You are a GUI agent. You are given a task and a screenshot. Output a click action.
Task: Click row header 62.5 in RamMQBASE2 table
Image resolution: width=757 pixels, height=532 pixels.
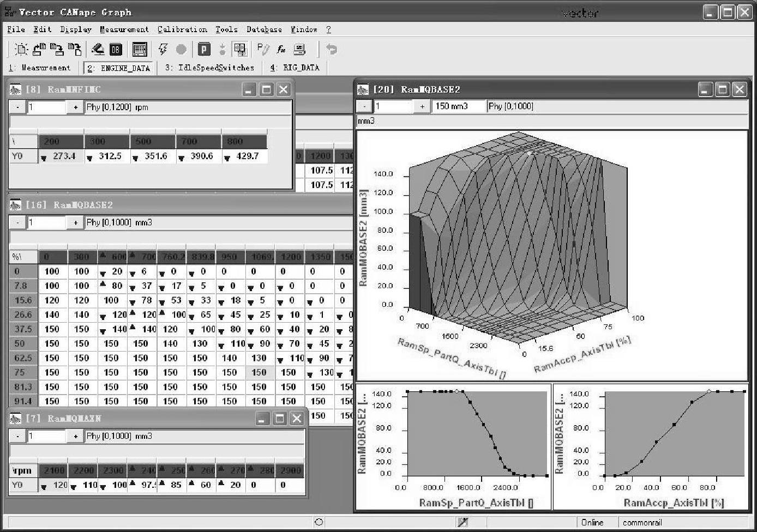pos(23,358)
